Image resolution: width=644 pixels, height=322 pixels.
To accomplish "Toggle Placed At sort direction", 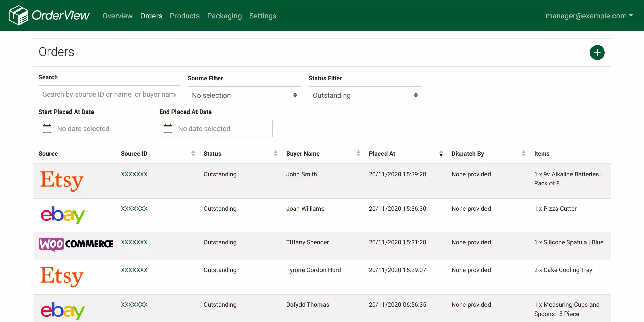I will point(441,154).
